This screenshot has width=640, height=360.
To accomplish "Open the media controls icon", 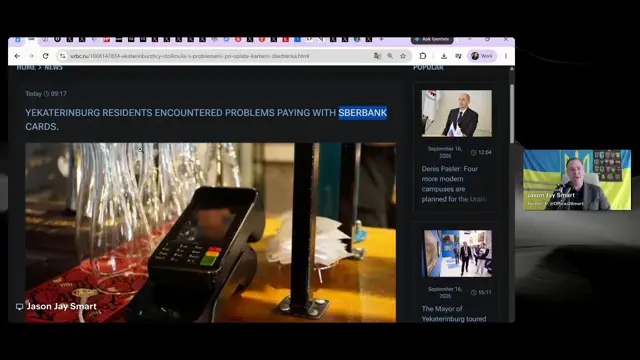I will [458, 56].
